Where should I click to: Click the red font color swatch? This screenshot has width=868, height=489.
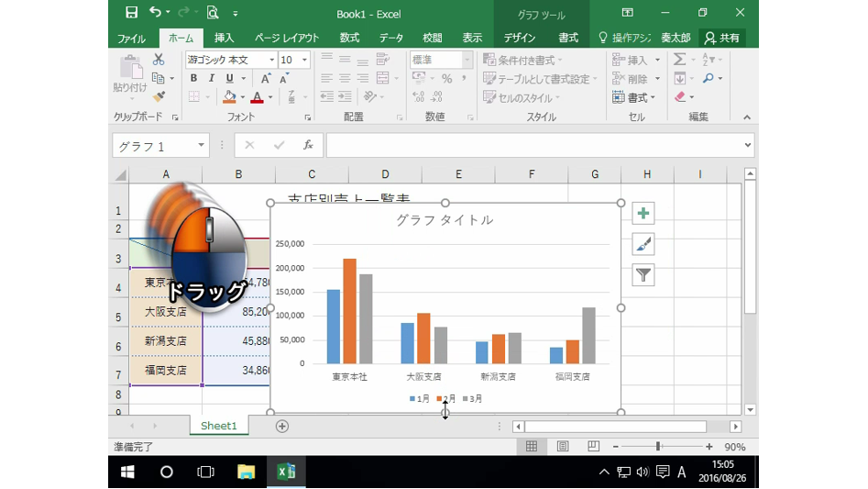(x=258, y=97)
